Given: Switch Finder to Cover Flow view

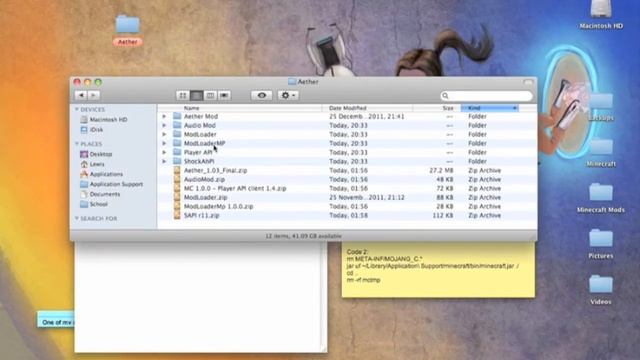Looking at the screenshot, I should [x=224, y=96].
